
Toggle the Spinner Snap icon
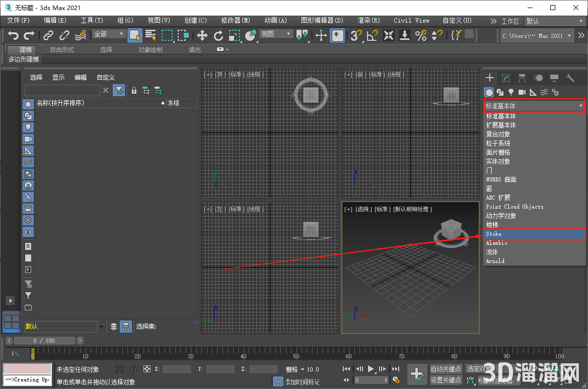pos(437,35)
